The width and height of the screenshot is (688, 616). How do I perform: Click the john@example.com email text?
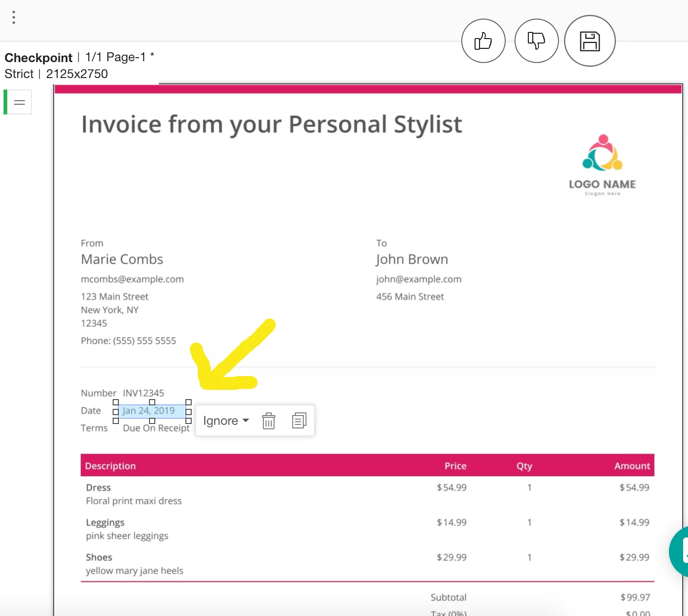click(419, 279)
